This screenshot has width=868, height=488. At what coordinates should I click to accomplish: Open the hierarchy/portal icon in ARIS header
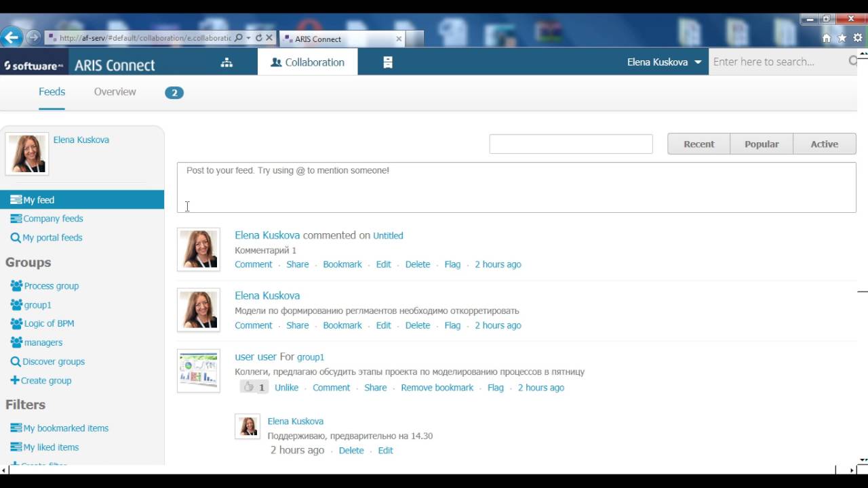[x=226, y=62]
